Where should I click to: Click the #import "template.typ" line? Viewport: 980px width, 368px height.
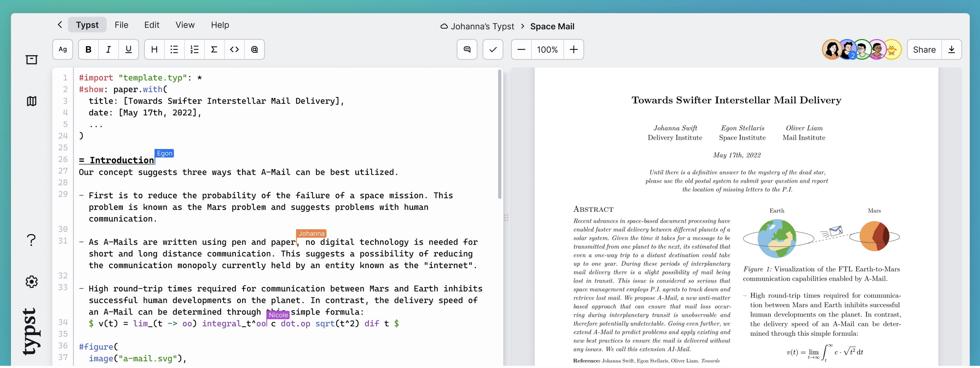(140, 78)
